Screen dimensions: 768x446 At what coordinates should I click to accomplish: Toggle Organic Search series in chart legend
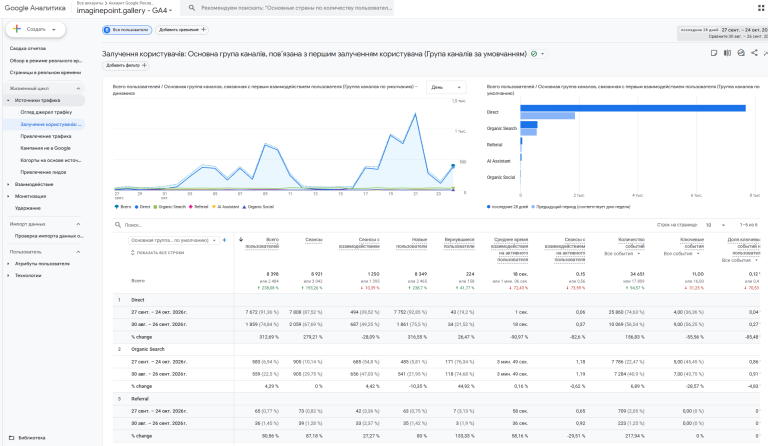169,207
